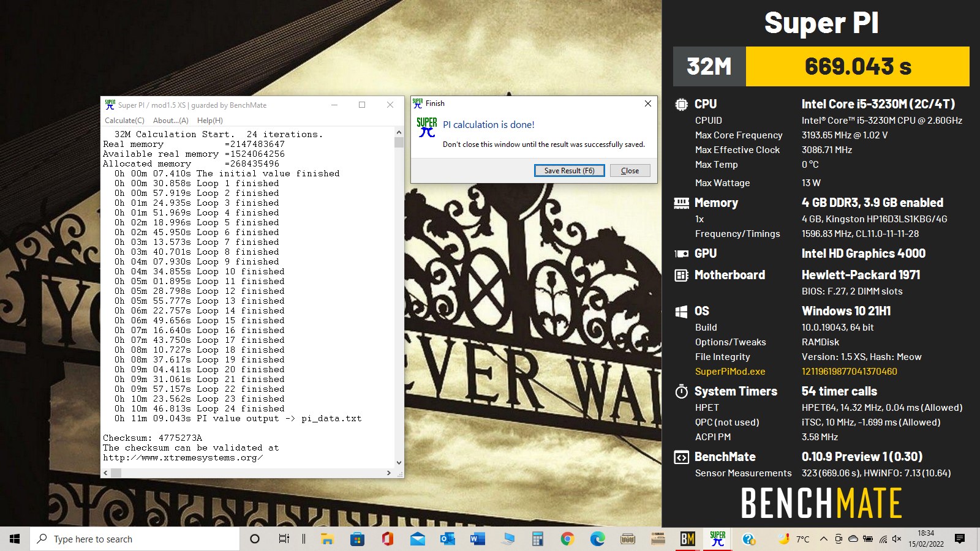Screen dimensions: 980x551
Task: Open Microsoft Store from taskbar
Action: (357, 539)
